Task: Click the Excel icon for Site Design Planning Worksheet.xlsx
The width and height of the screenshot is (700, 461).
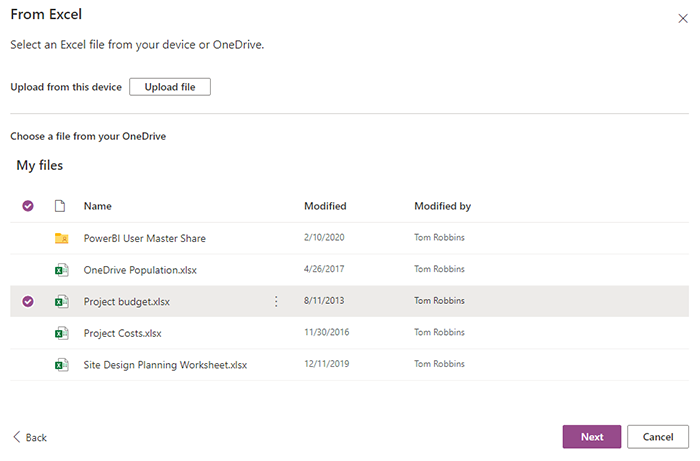Action: [62, 365]
